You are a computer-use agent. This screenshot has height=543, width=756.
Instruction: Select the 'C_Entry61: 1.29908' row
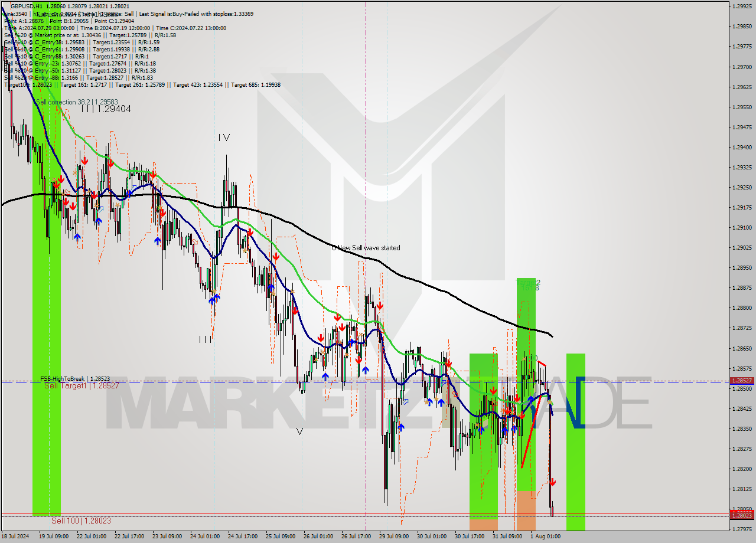pyautogui.click(x=82, y=49)
